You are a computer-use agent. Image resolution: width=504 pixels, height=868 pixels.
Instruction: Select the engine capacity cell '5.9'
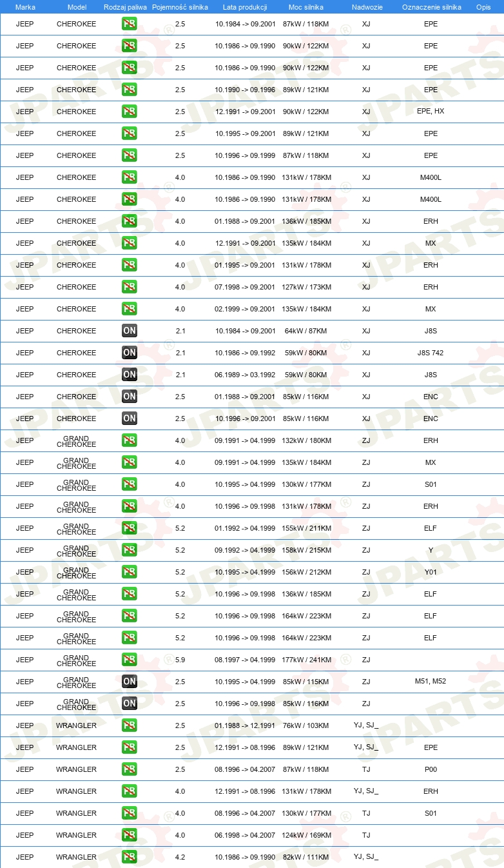tap(180, 660)
